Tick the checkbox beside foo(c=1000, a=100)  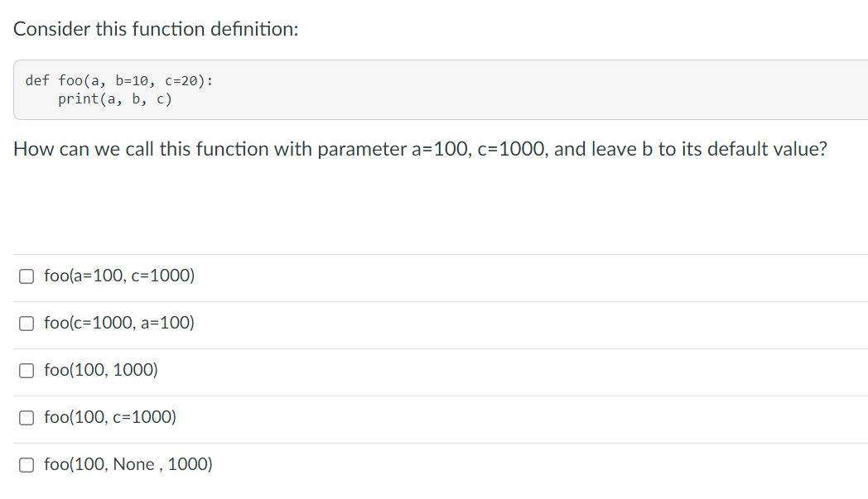coord(27,323)
